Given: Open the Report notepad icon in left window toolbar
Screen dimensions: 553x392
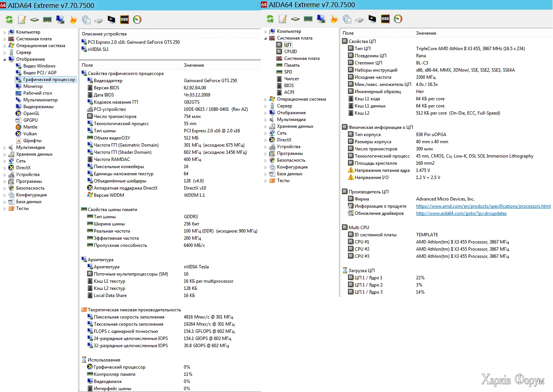Looking at the screenshot, I should coord(22,20).
